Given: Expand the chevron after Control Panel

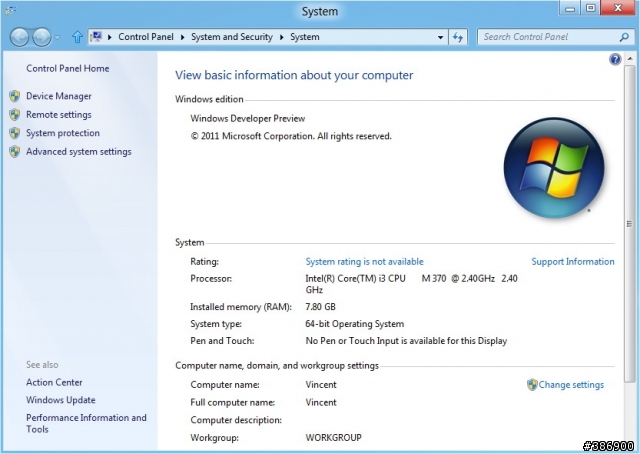Looking at the screenshot, I should (x=182, y=37).
